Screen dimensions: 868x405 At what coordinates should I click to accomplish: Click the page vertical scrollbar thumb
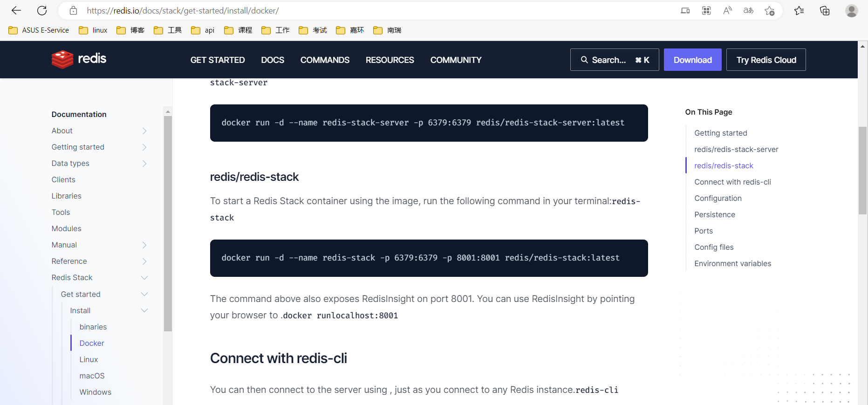pyautogui.click(x=863, y=171)
